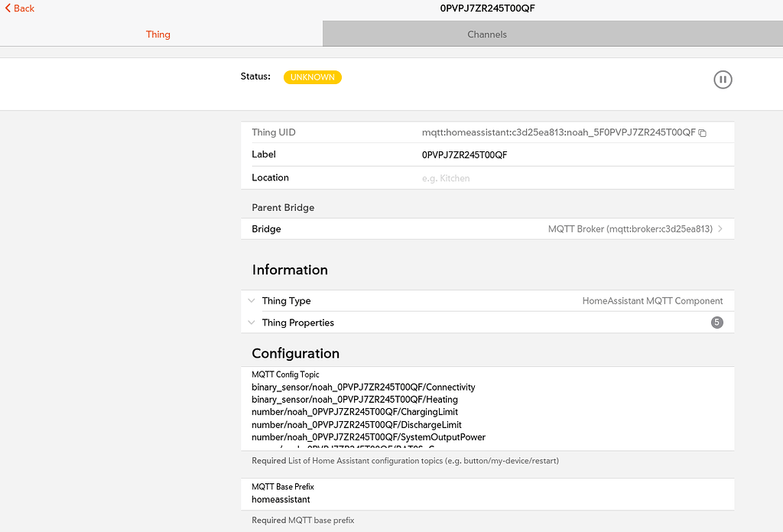Select the Thing tab
The height and width of the screenshot is (532, 783).
pyautogui.click(x=158, y=34)
